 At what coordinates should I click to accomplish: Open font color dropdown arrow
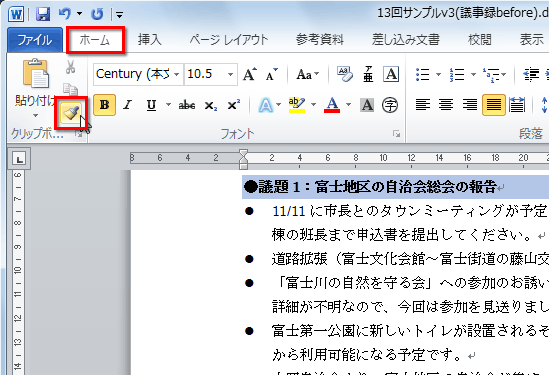(348, 104)
